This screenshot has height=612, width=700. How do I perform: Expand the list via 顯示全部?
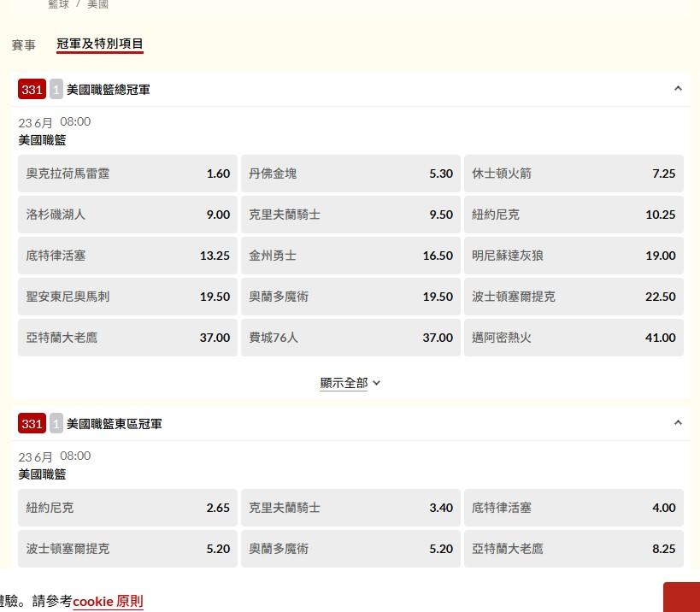point(350,383)
